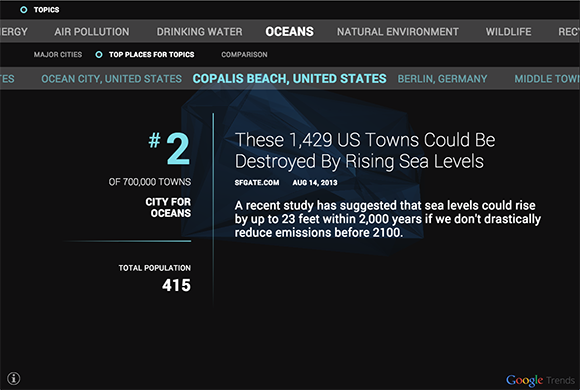
Task: Select the Natural Environment topic
Action: tap(398, 32)
